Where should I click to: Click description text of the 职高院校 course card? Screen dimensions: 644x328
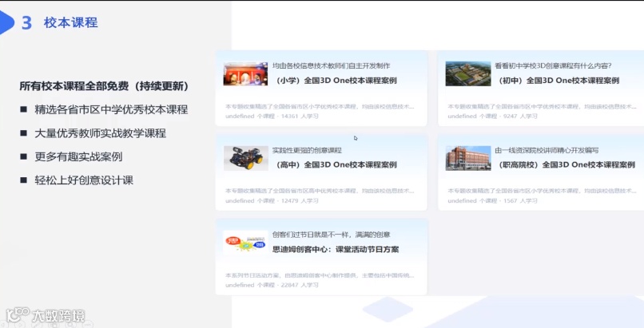[543, 191]
